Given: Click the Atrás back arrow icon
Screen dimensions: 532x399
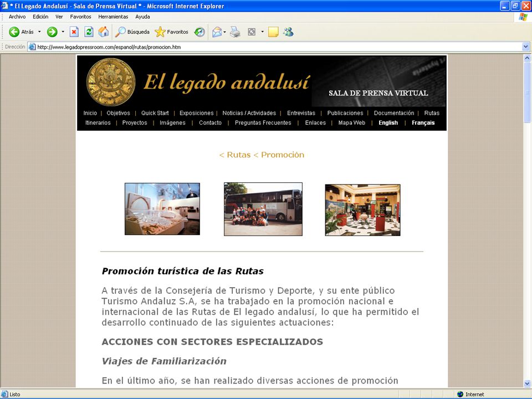Looking at the screenshot, I should point(14,32).
